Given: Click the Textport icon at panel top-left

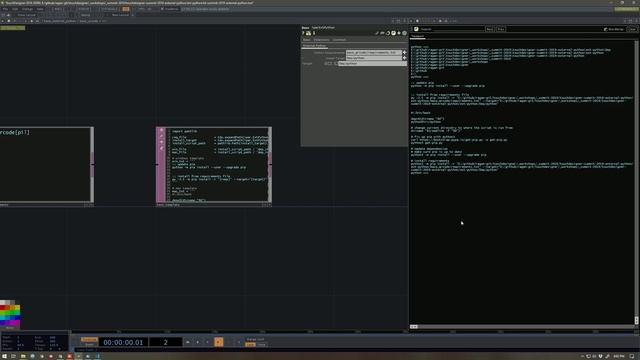Looking at the screenshot, I should pyautogui.click(x=416, y=29).
